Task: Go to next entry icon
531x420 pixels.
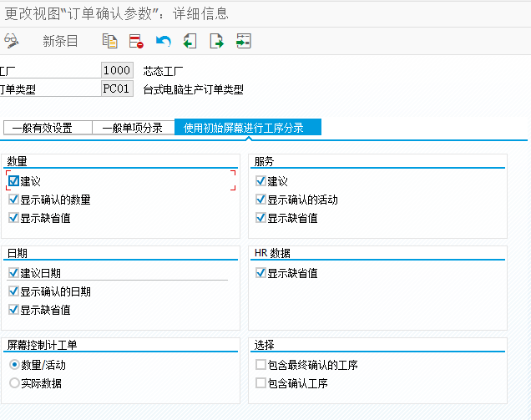Action: [x=217, y=41]
